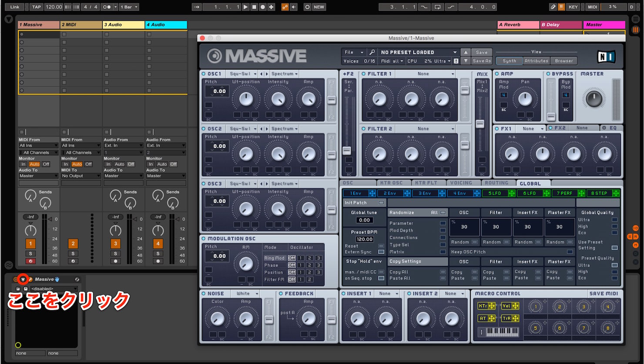
Task: Toggle the NOISE section power button
Action: pyautogui.click(x=204, y=294)
